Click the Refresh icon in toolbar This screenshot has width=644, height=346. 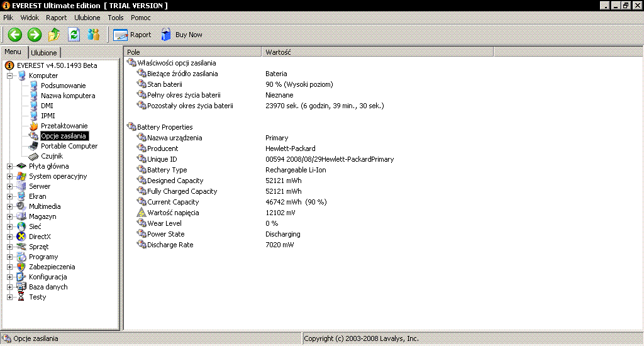click(x=74, y=35)
